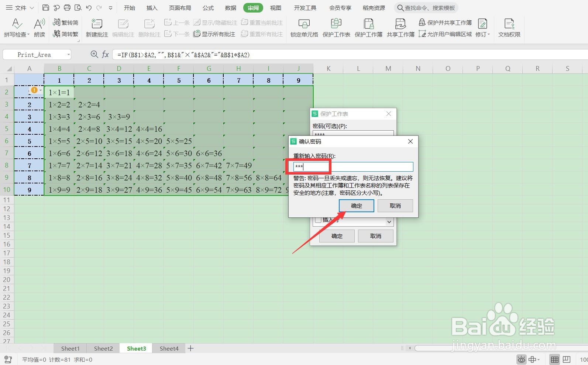Select normal grid view icon in status bar

(554, 359)
